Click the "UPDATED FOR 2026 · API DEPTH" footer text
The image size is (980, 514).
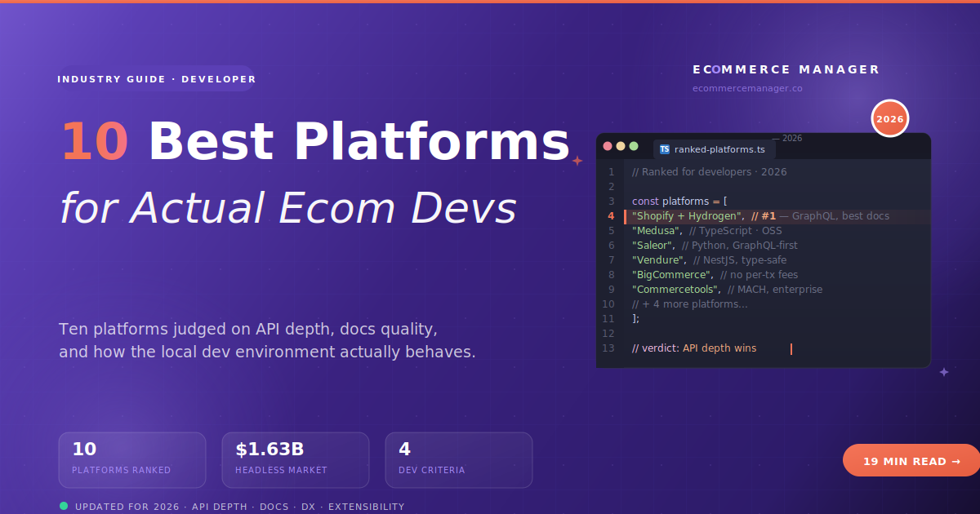coord(239,507)
